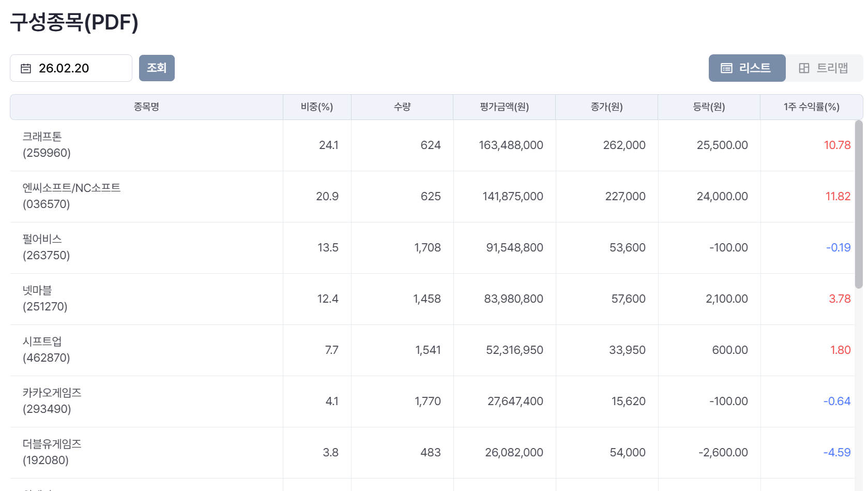
Task: Click quantity 1,708 in 펄어비스 row
Action: (428, 247)
